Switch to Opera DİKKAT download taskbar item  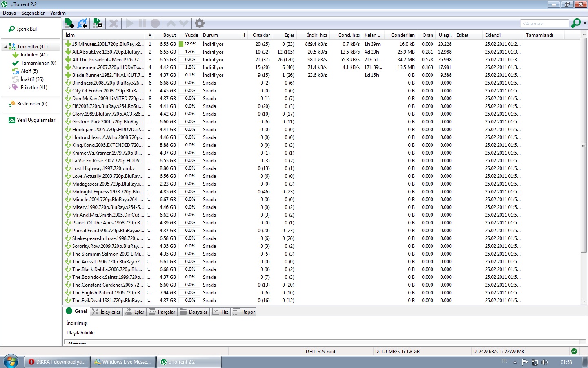[x=57, y=362]
